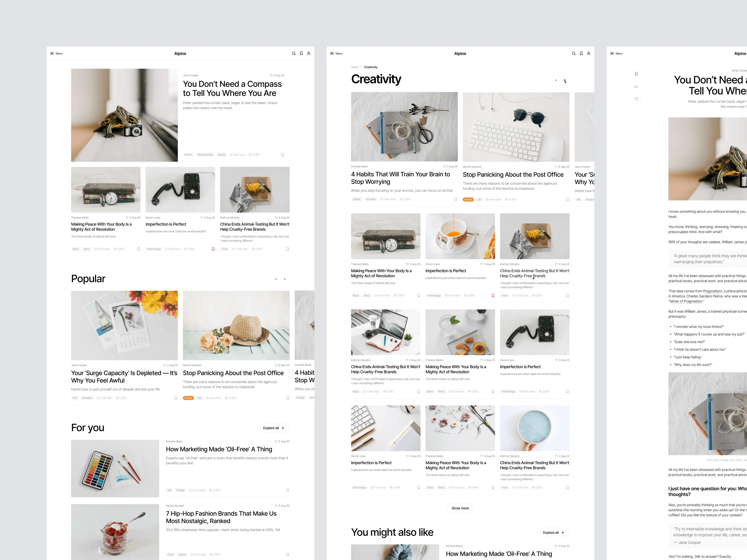Click the Main breadcrumb link
The width and height of the screenshot is (747, 560).
[355, 67]
